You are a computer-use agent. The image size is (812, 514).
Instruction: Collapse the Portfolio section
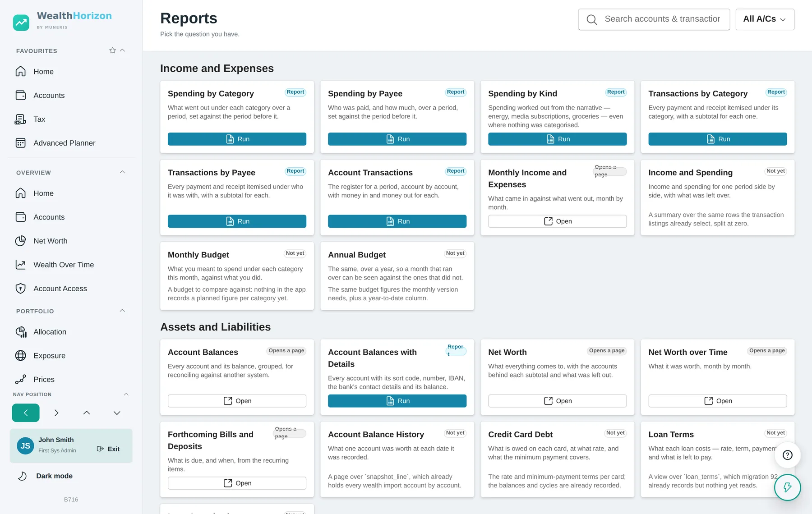[122, 311]
